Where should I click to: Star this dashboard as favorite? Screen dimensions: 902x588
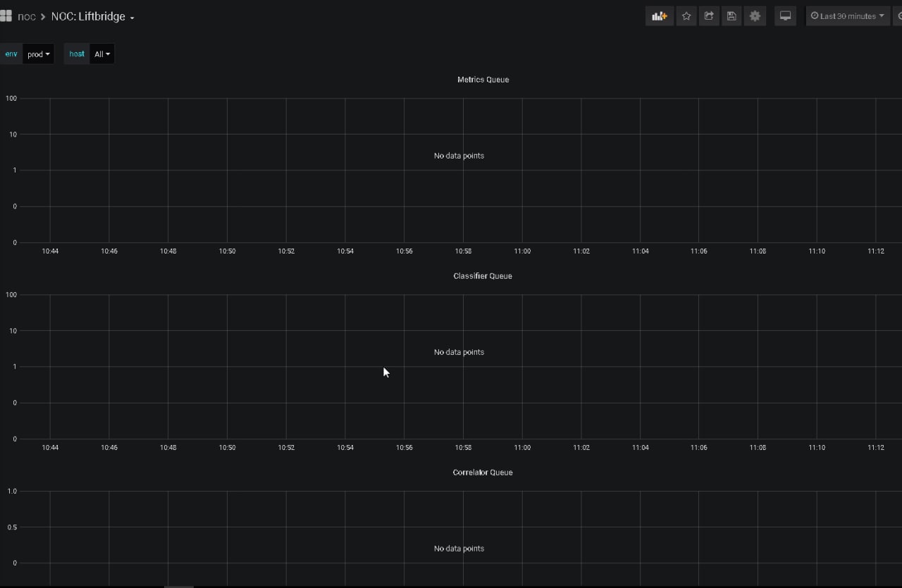[686, 16]
